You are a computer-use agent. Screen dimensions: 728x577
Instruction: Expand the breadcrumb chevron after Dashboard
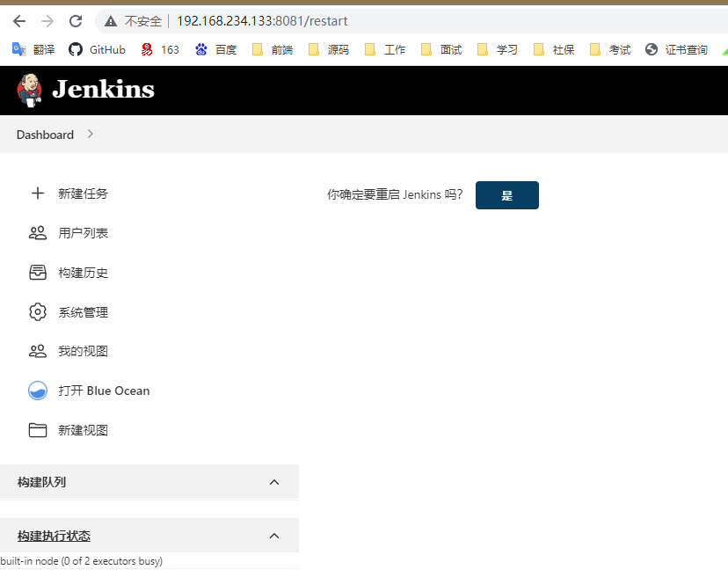[91, 134]
